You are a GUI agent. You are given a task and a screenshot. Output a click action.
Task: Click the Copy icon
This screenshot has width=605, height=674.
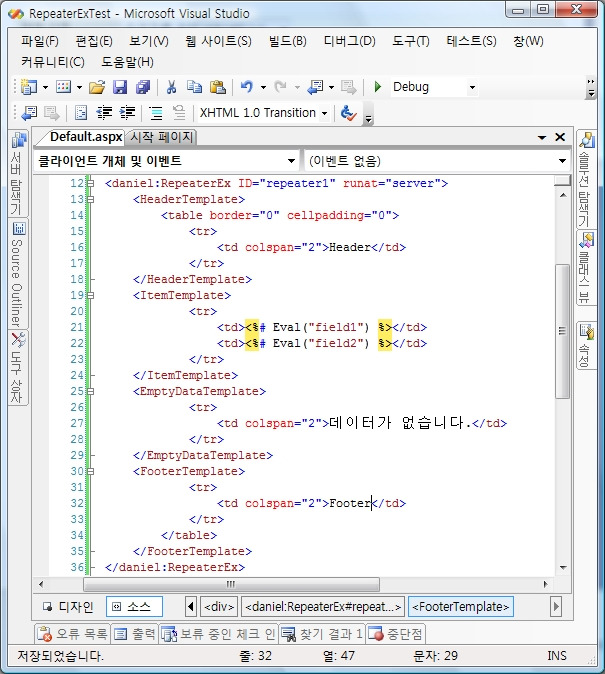click(194, 87)
